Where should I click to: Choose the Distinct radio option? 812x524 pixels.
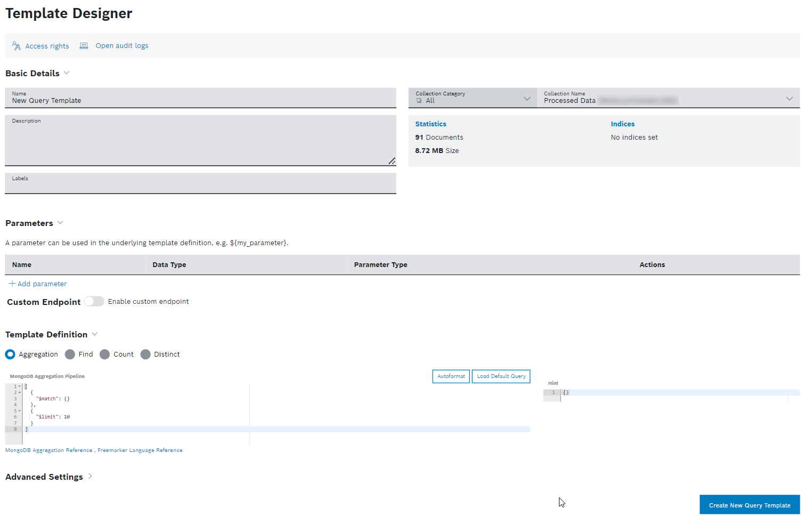[x=145, y=354]
